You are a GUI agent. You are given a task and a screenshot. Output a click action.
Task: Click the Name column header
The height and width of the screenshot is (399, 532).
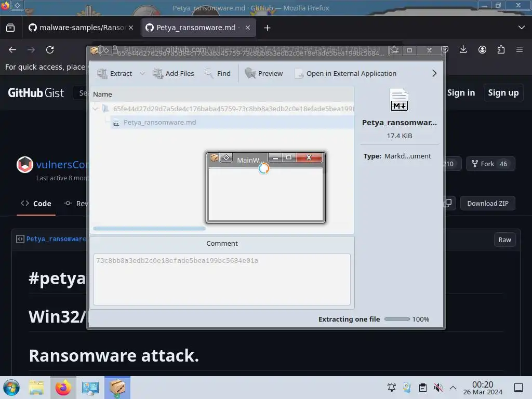point(222,95)
